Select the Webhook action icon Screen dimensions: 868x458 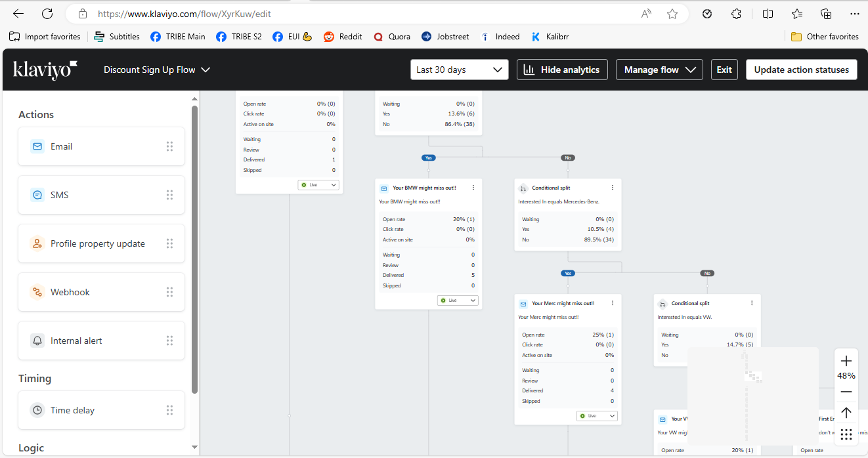click(37, 292)
